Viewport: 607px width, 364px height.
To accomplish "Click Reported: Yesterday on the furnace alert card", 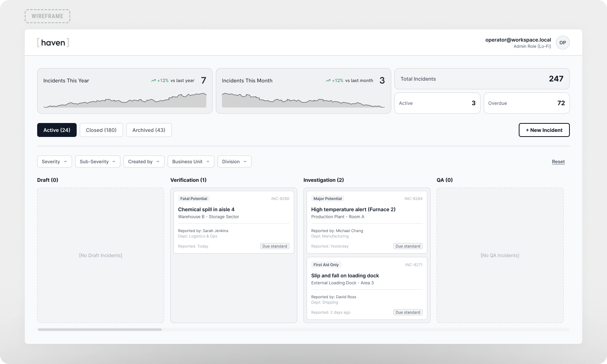I will click(x=330, y=246).
